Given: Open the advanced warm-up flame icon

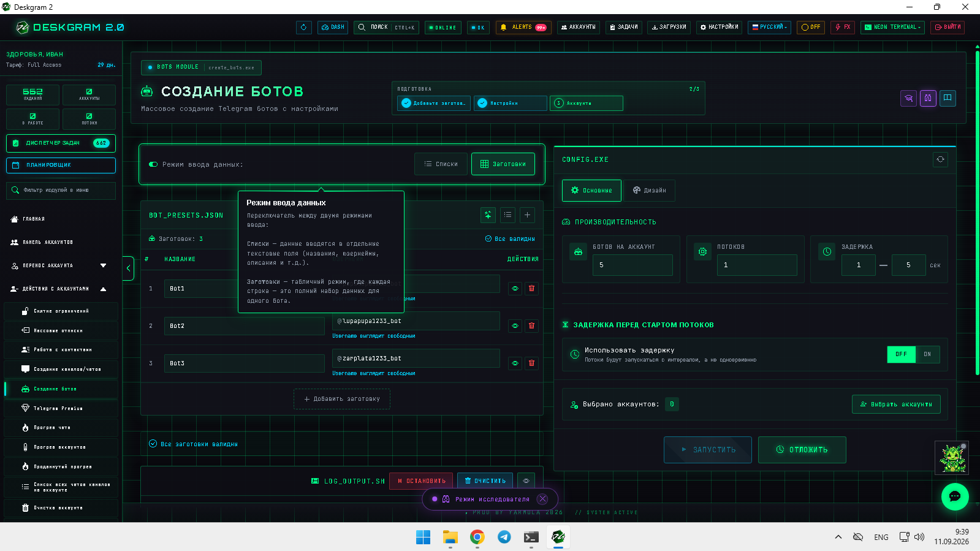Looking at the screenshot, I should coord(25,466).
